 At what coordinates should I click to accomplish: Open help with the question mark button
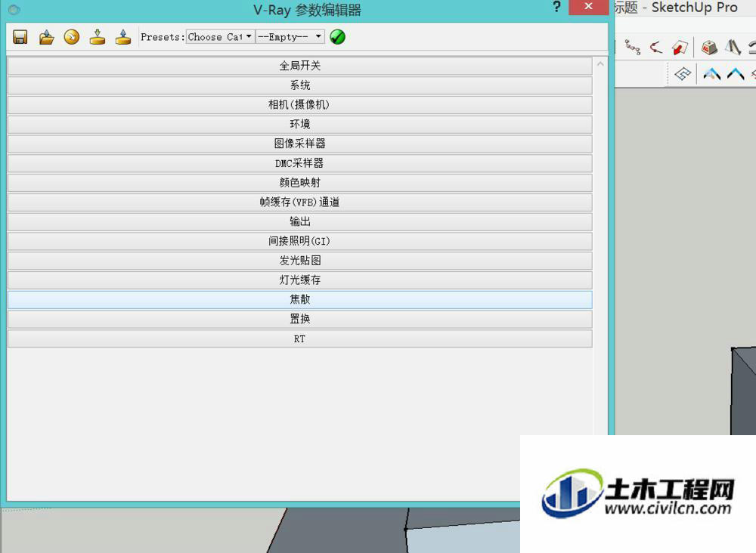coord(557,7)
